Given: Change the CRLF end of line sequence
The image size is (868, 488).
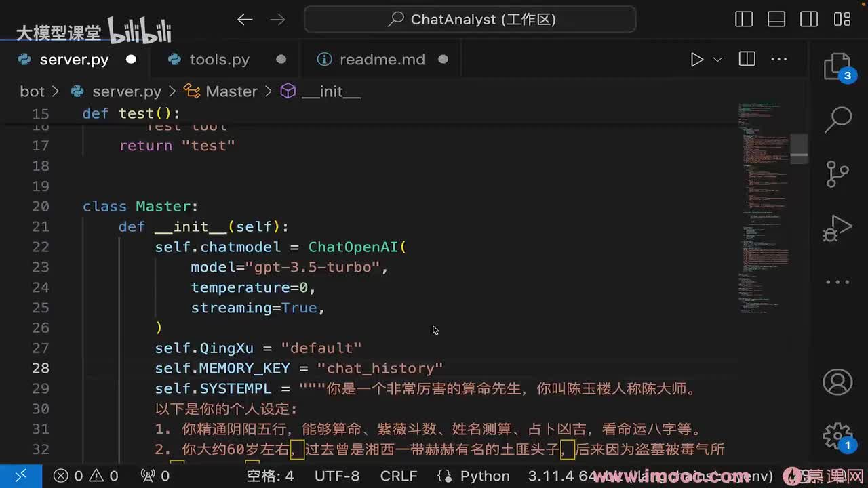Looking at the screenshot, I should (399, 476).
